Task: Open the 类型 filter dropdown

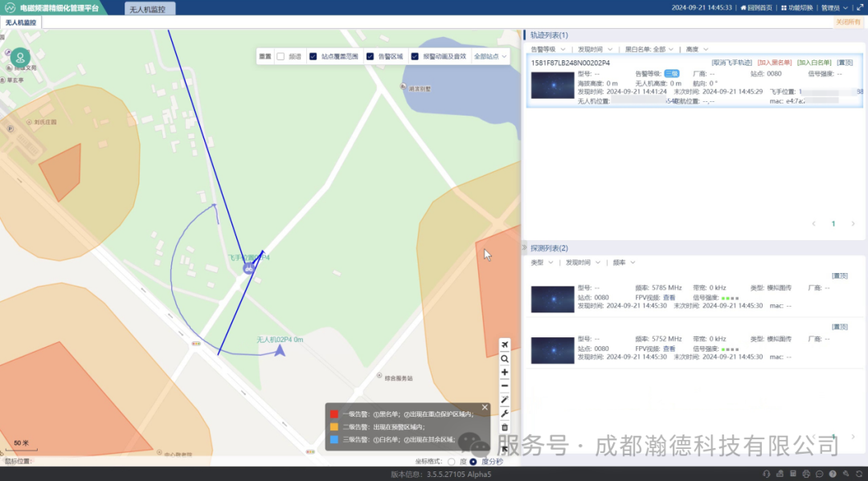Action: tap(542, 263)
